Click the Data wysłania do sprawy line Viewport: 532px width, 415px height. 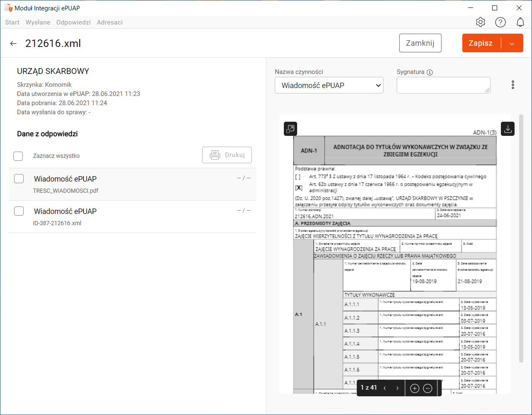[54, 112]
